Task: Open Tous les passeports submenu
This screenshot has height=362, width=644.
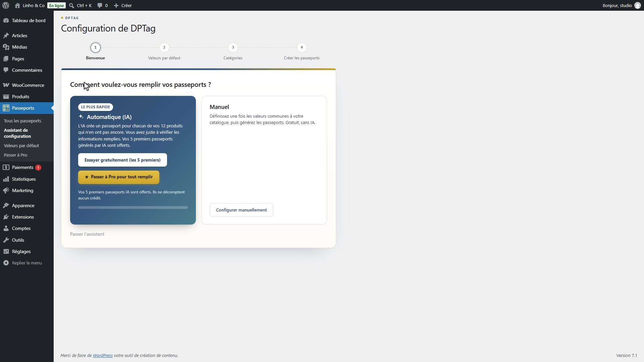Action: (22, 121)
